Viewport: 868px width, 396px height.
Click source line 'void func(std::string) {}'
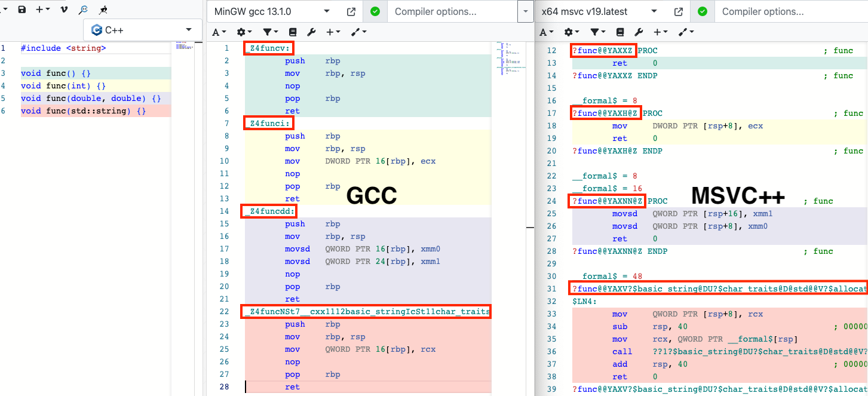pos(84,111)
